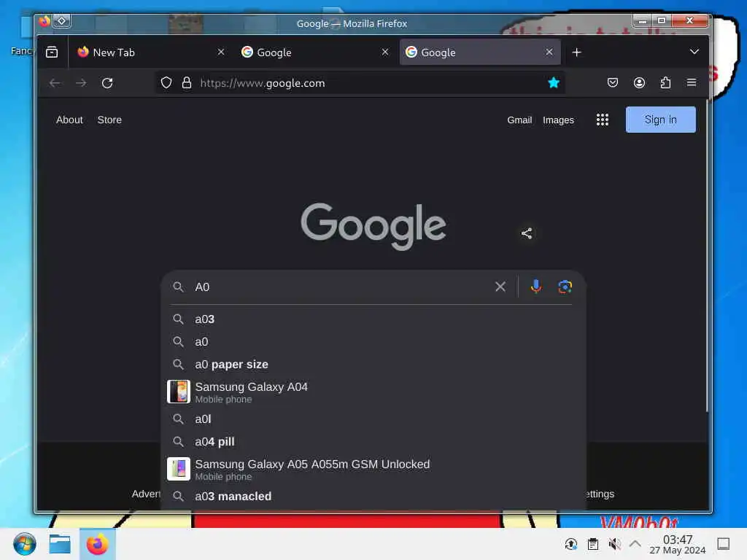Click the Sign in button
The image size is (747, 560).
tap(660, 120)
